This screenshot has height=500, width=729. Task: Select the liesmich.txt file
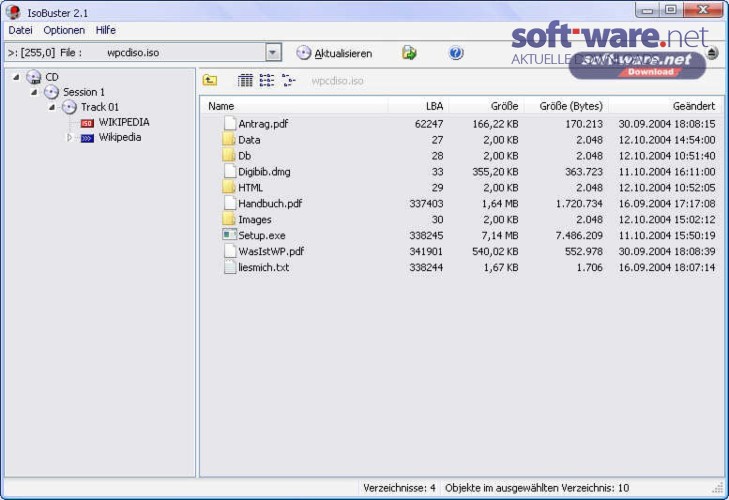point(264,267)
